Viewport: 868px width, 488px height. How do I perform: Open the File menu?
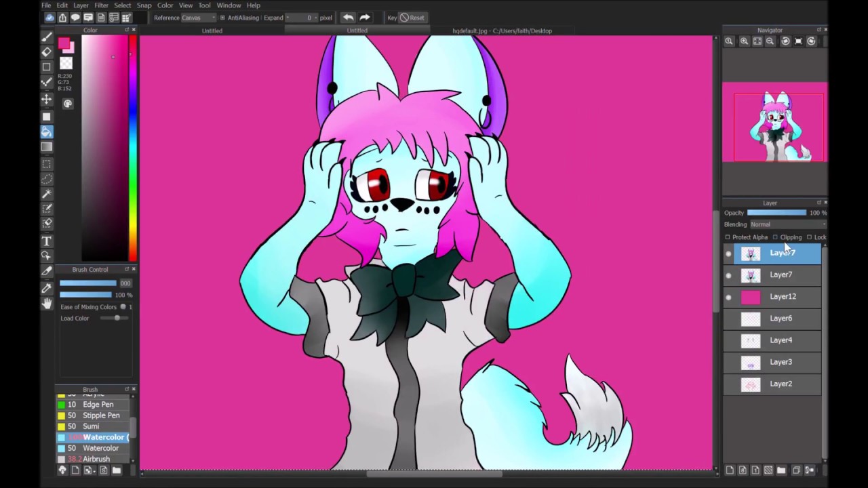click(46, 5)
